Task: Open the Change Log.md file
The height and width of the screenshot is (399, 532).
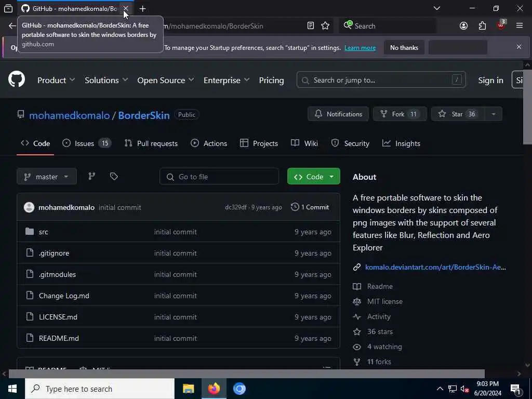Action: [64, 296]
